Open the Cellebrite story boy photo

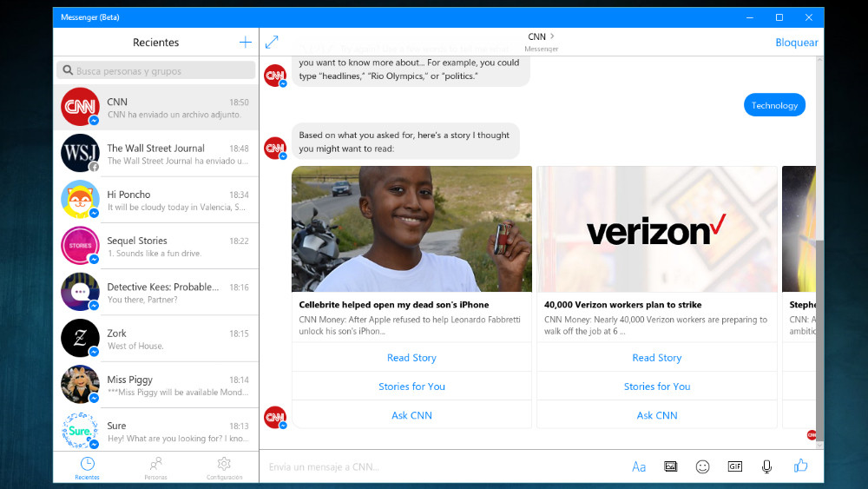pyautogui.click(x=411, y=228)
